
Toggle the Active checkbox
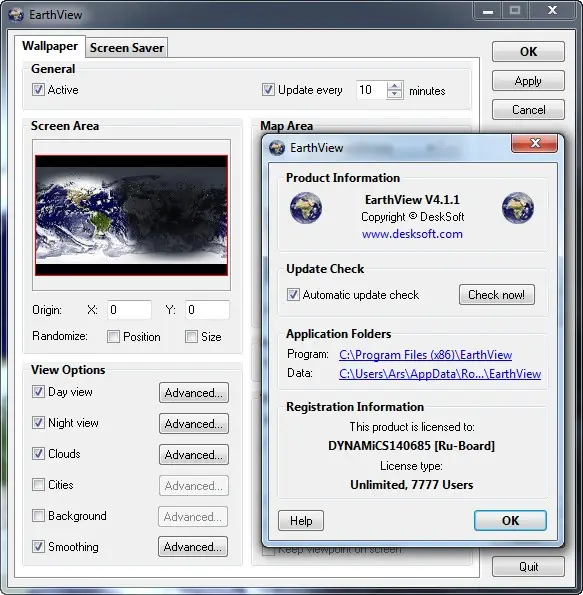pyautogui.click(x=38, y=90)
